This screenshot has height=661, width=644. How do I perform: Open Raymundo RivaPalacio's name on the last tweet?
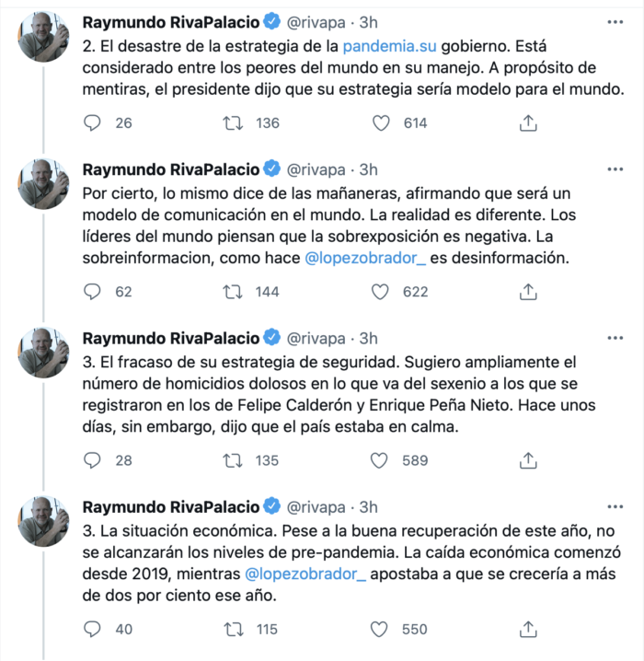point(171,506)
